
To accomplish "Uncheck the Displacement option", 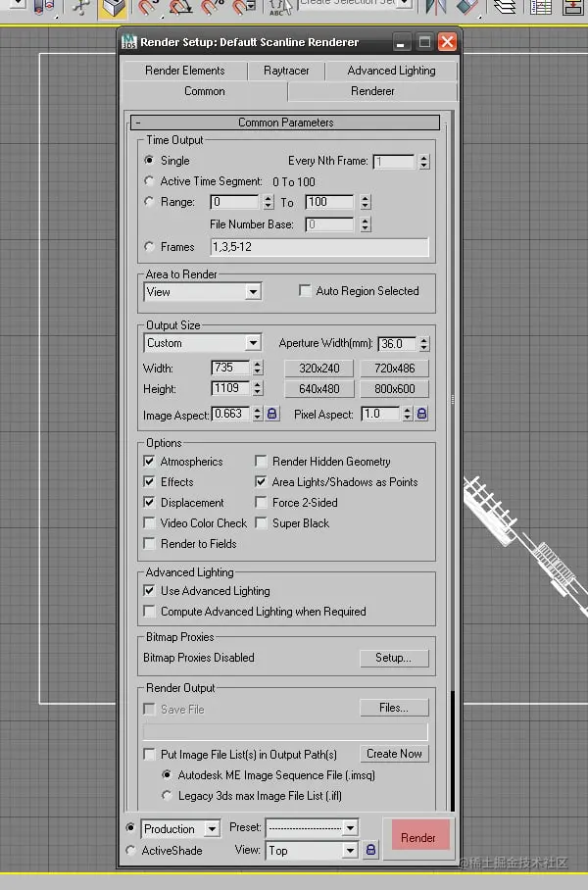I will click(149, 502).
